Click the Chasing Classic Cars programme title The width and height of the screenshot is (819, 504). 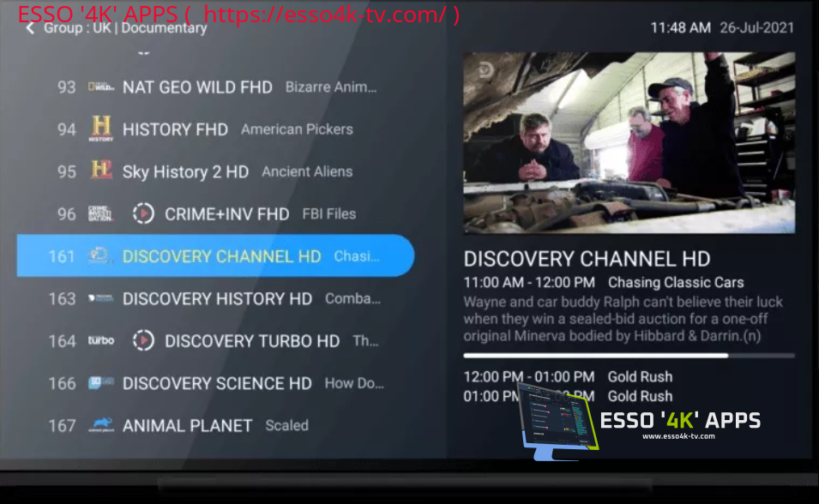pyautogui.click(x=676, y=283)
